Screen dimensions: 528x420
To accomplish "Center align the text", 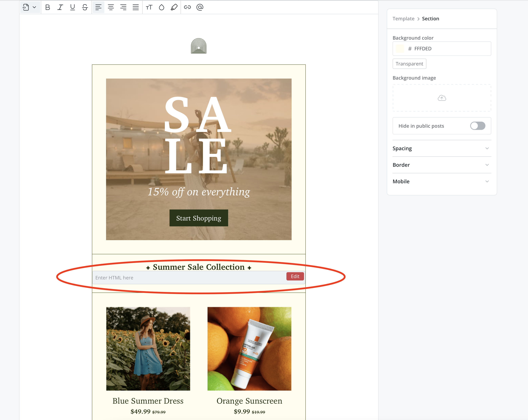I will click(111, 7).
